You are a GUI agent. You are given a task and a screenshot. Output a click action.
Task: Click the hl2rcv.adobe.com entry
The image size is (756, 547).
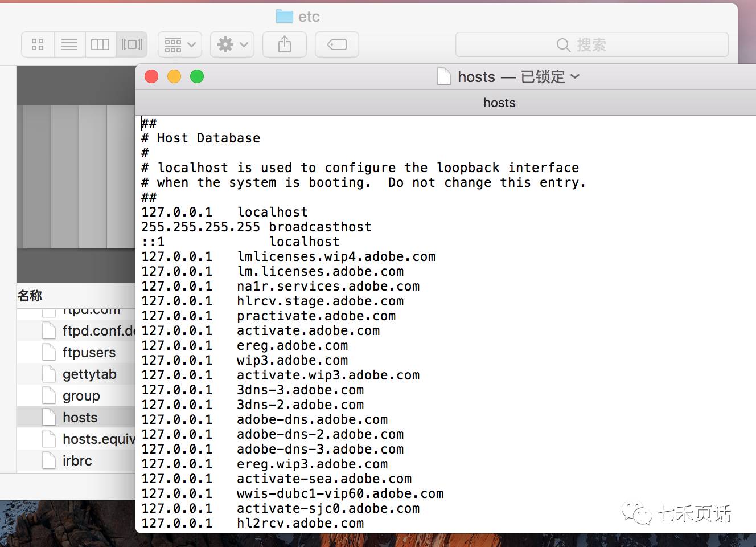pos(301,523)
